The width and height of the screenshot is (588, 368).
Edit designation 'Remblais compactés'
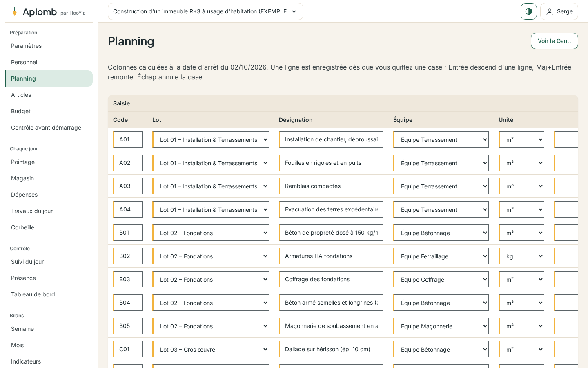coord(331,186)
